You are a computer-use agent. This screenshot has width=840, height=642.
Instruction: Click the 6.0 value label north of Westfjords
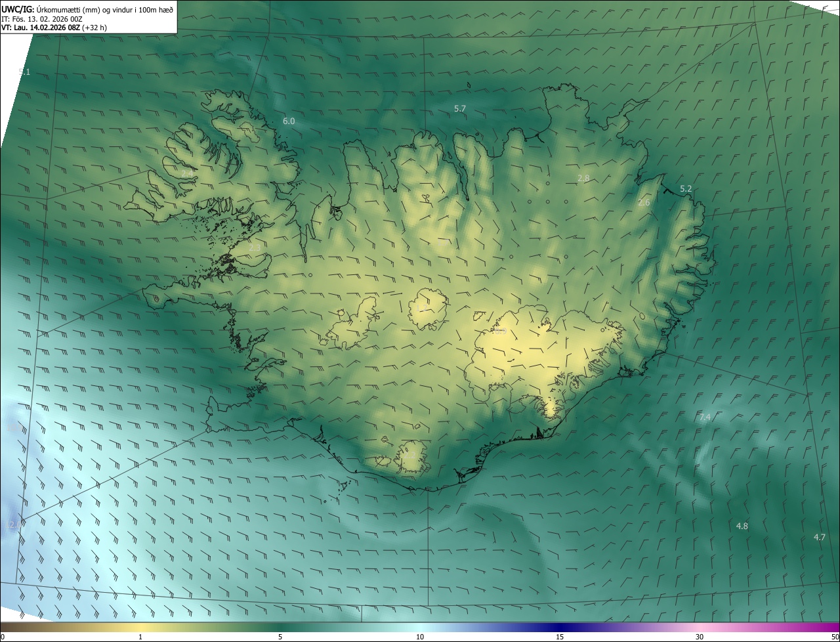[289, 121]
